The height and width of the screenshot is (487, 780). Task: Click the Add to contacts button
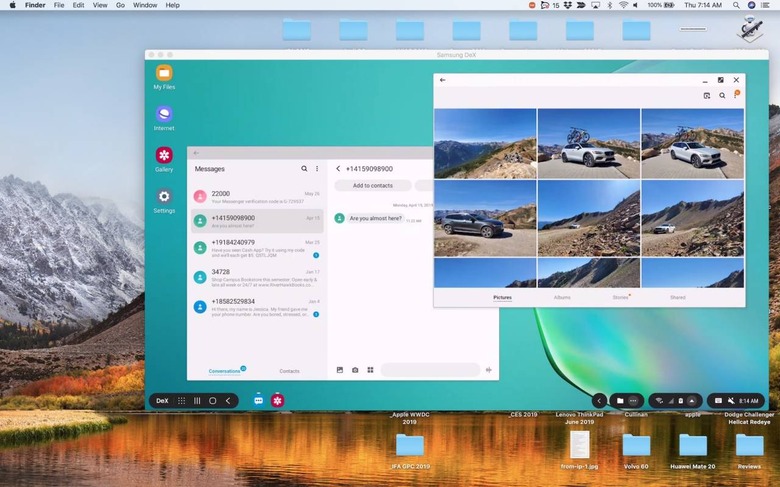tap(373, 186)
